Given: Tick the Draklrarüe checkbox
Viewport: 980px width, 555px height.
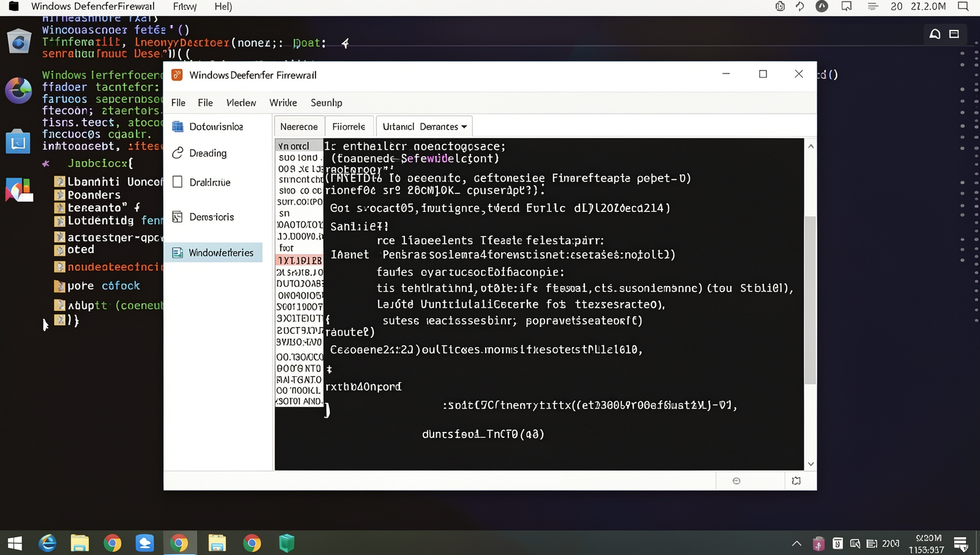Looking at the screenshot, I should click(x=178, y=182).
